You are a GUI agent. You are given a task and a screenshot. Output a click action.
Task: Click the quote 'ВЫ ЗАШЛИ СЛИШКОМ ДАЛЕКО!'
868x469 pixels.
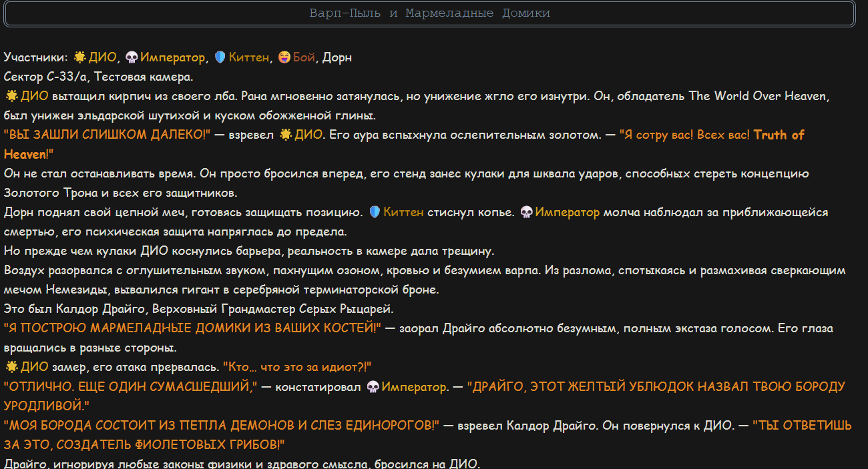point(107,135)
